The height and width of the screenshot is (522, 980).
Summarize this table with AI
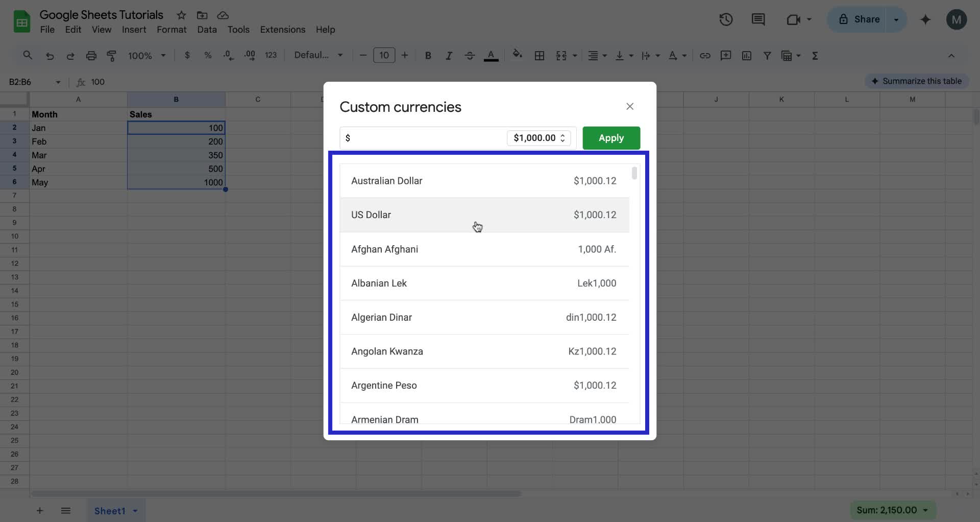pos(917,81)
